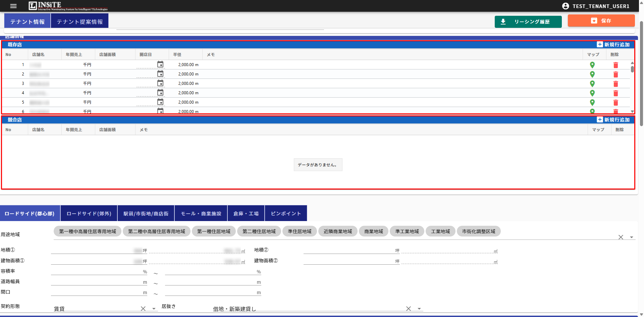Viewport: 644px width, 317px height.
Task: Open the 契約形態 dropdown
Action: click(154, 309)
